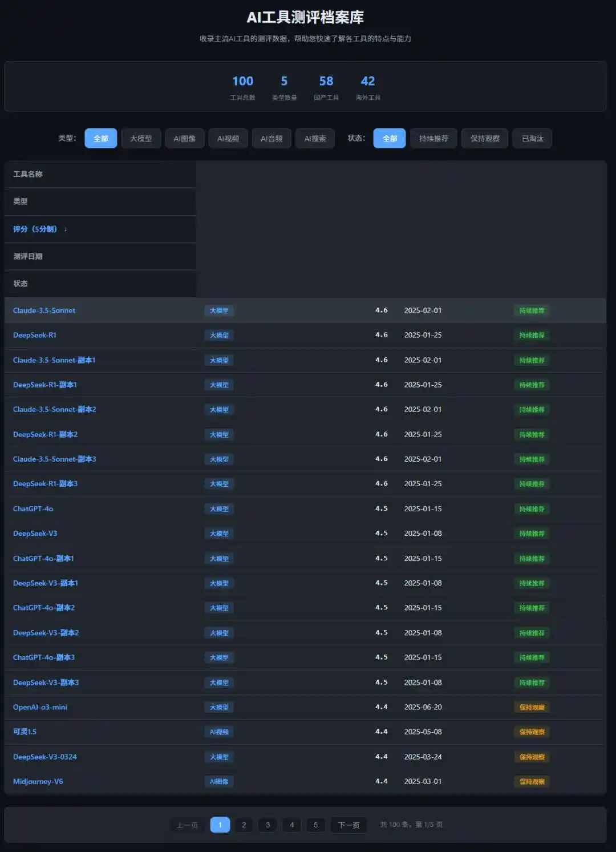Click AI图像 tag in Midjourney-V6 row
616x852 pixels.
(x=219, y=781)
